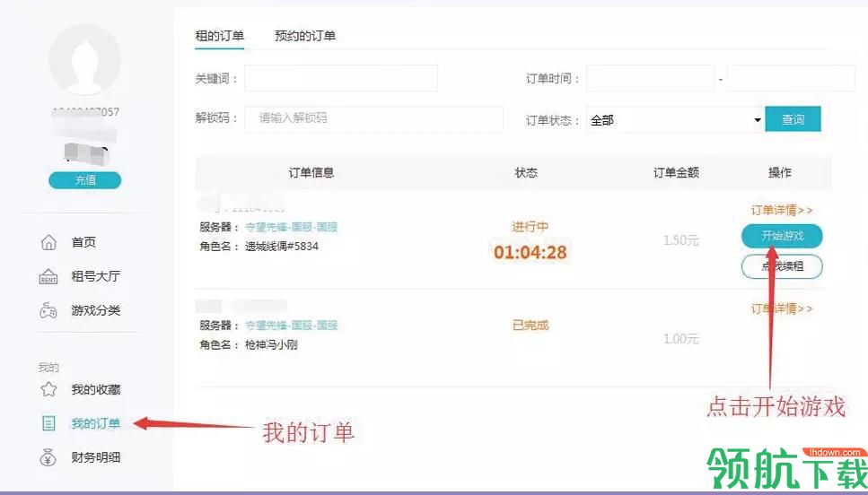868x495 pixels.
Task: Click the user avatar picture
Action: point(84,59)
